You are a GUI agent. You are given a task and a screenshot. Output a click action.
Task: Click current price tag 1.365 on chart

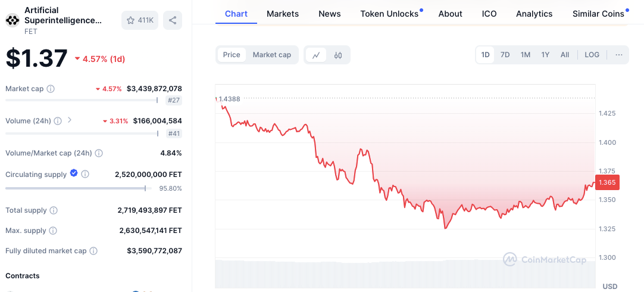coord(607,182)
